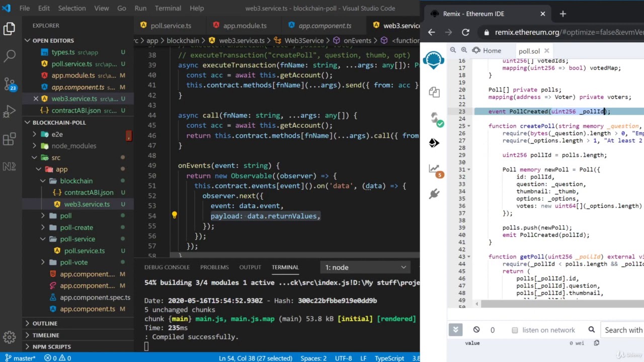The height and width of the screenshot is (362, 644).
Task: Open the Run and Debug view
Action: (x=9, y=111)
